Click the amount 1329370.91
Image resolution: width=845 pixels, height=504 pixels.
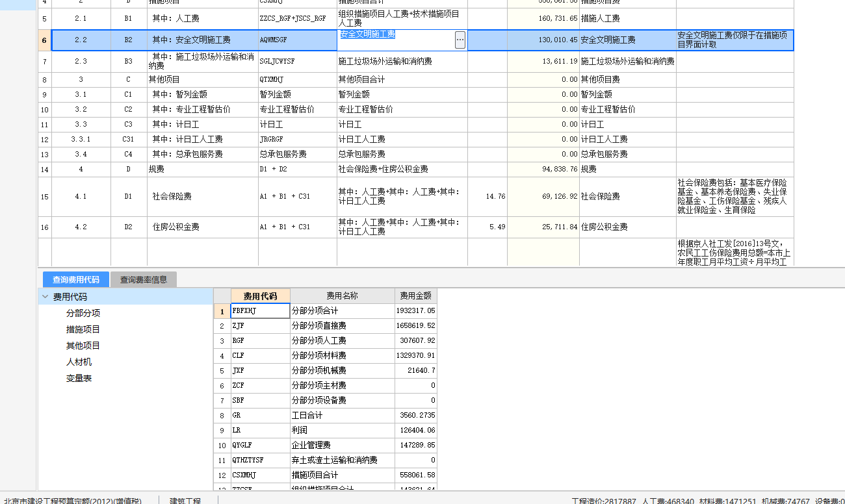tap(416, 355)
